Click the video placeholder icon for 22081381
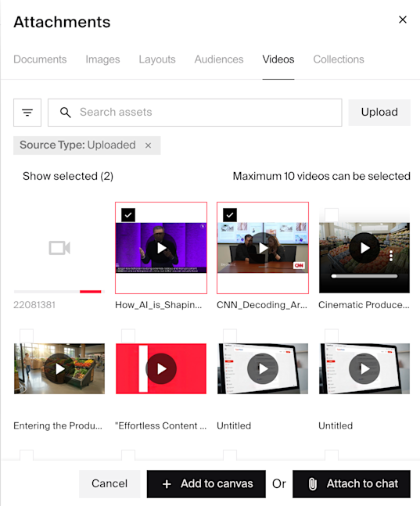The image size is (420, 506). tap(59, 248)
